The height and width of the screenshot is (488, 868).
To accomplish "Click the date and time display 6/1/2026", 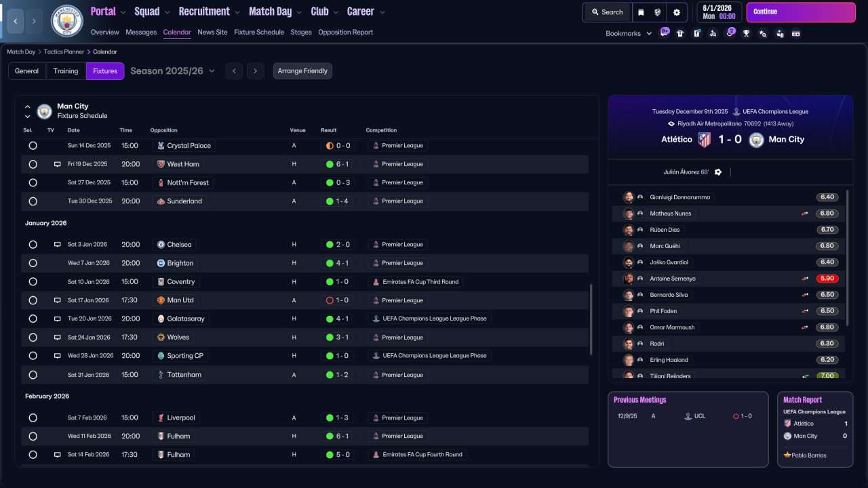I will click(x=719, y=12).
